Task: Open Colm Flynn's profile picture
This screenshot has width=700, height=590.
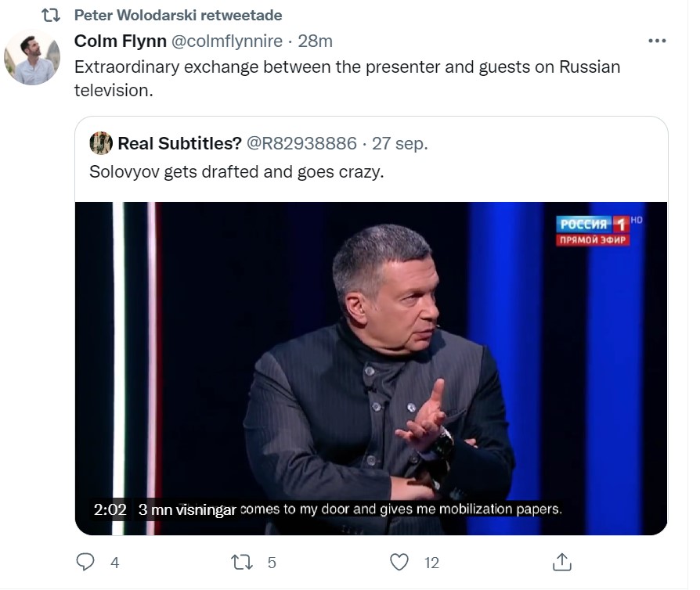Action: [x=32, y=57]
